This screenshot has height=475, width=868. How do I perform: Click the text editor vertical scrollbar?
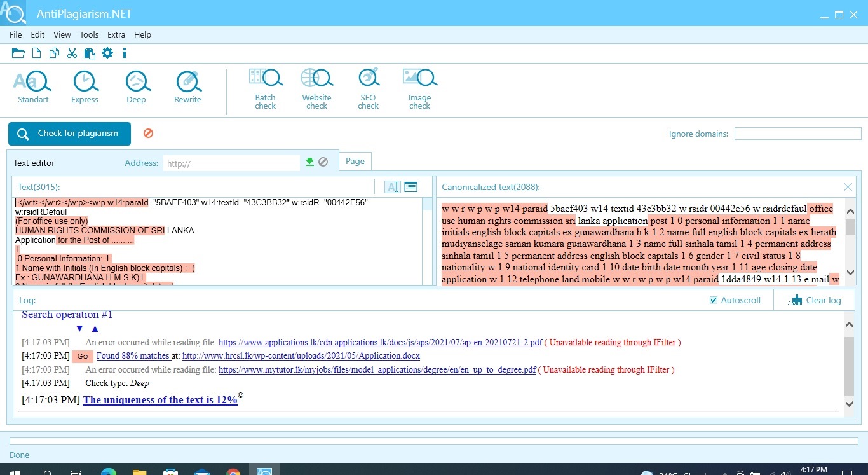click(427, 241)
